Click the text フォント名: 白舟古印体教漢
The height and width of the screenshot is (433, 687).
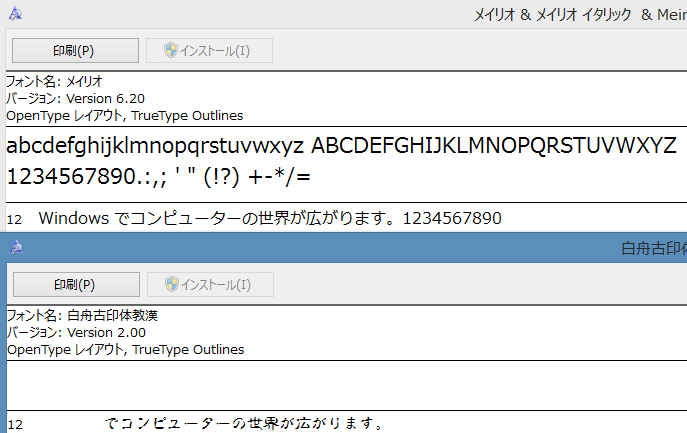[x=82, y=316]
